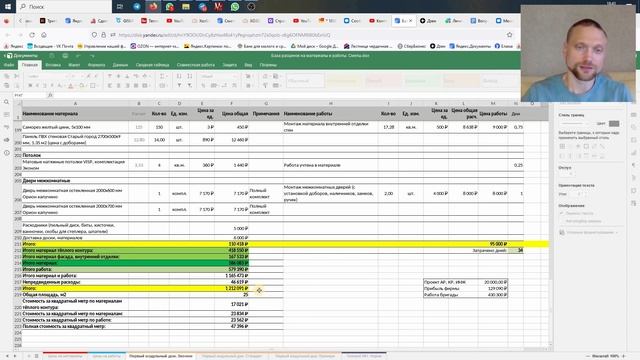
Task: Bookmark this page with the star icon
Action: point(509,35)
